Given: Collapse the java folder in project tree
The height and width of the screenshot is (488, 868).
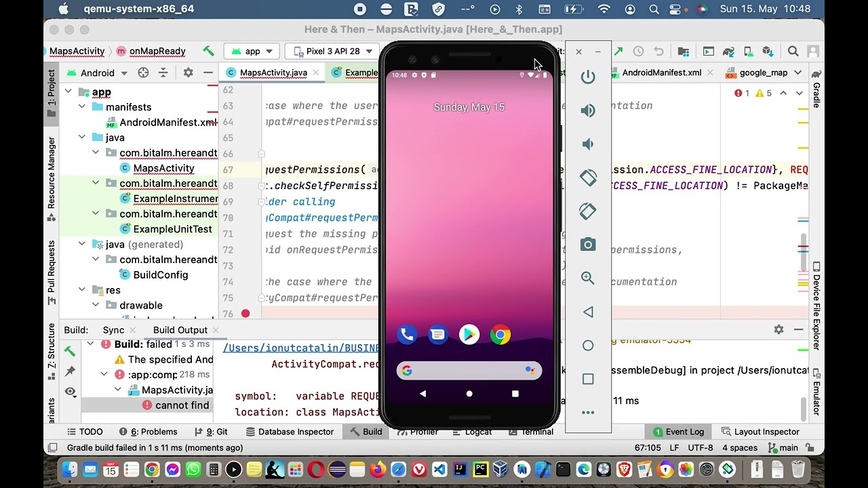Looking at the screenshot, I should tap(82, 138).
